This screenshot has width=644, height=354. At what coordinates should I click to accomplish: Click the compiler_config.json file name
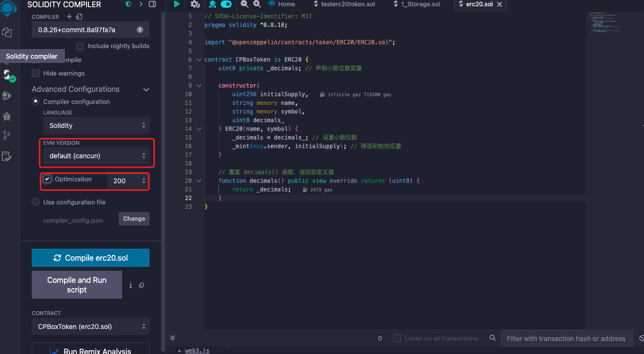tap(73, 221)
